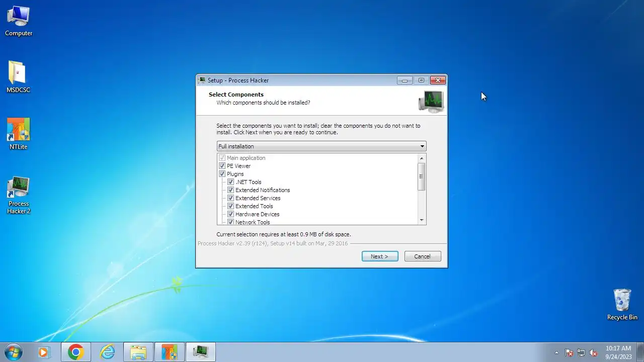Image resolution: width=644 pixels, height=362 pixels.
Task: Open the Computer desktop icon
Action: pos(19,21)
